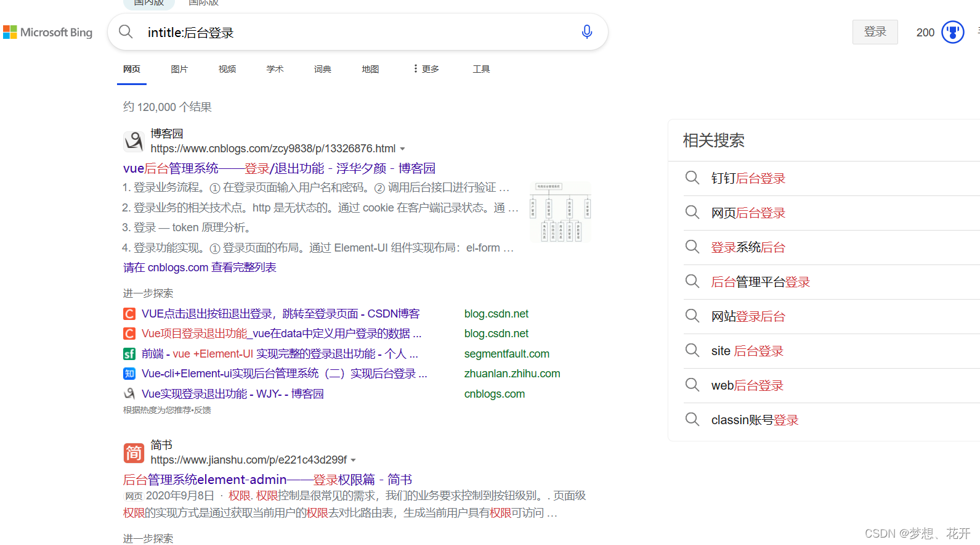Click magnifier icon next to site 后台登录
The image size is (980, 545).
pos(692,351)
